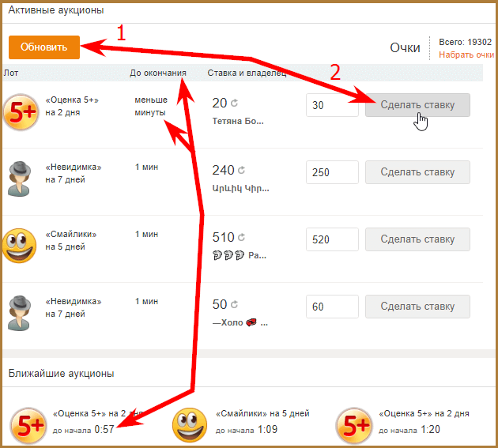The height and width of the screenshot is (448, 498).
Task: Click the Смайлики smiley icon in active auctions
Action: tap(20, 246)
